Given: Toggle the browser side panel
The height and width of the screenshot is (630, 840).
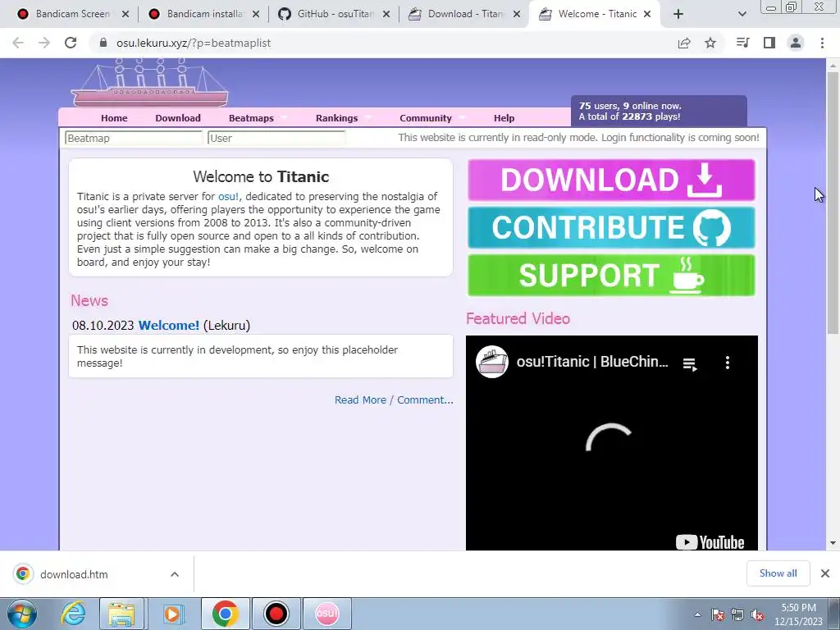Looking at the screenshot, I should point(769,43).
